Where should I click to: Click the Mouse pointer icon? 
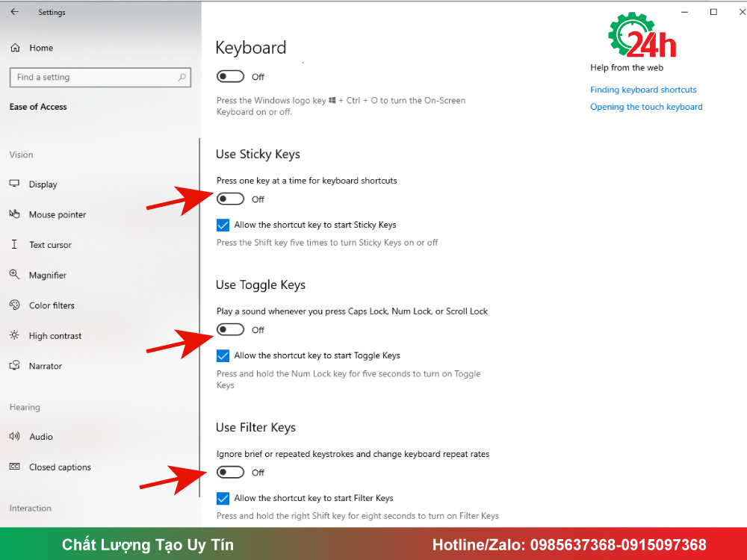pyautogui.click(x=15, y=214)
